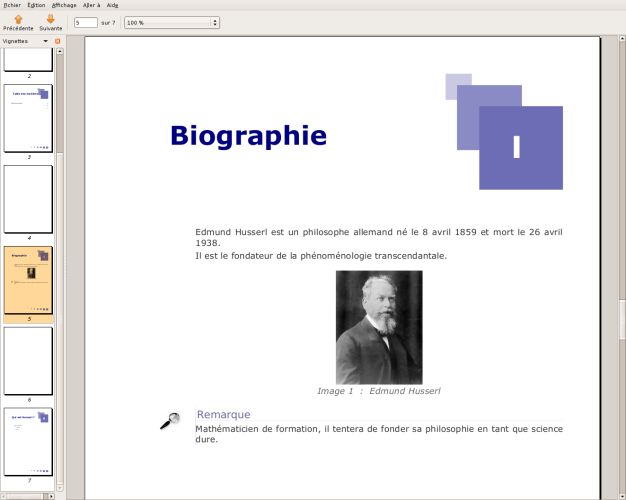Click the purple squares slide logo
The width and height of the screenshot is (626, 500).
(505, 132)
